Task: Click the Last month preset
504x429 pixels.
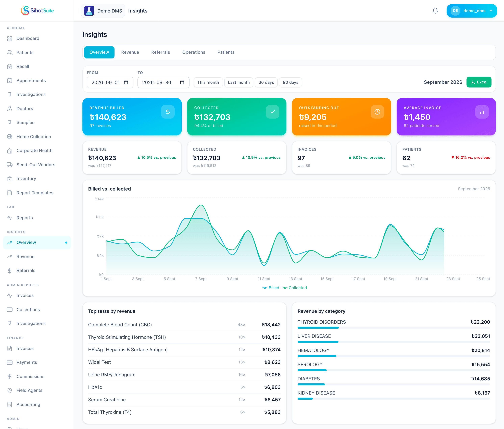Action: [x=239, y=82]
